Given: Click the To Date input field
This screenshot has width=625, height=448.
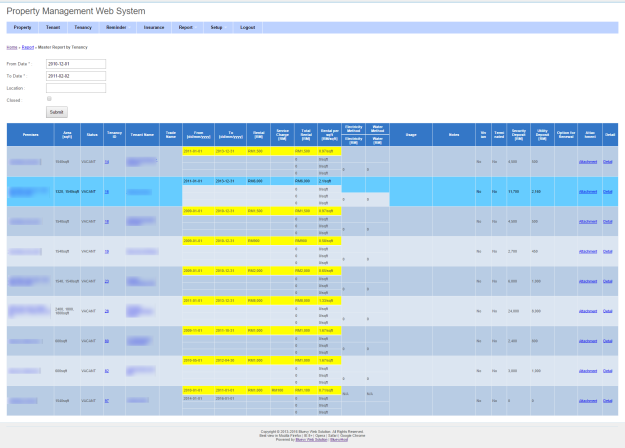Looking at the screenshot, I should (x=76, y=76).
